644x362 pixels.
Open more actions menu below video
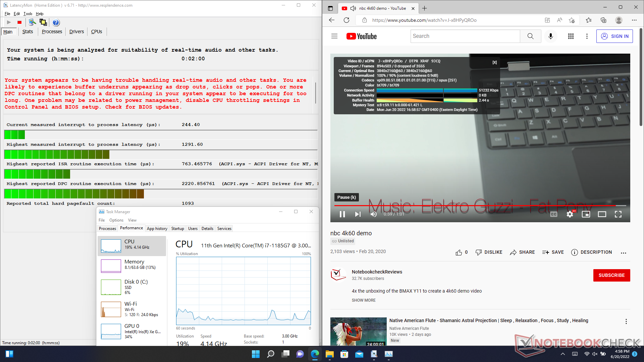(x=623, y=253)
